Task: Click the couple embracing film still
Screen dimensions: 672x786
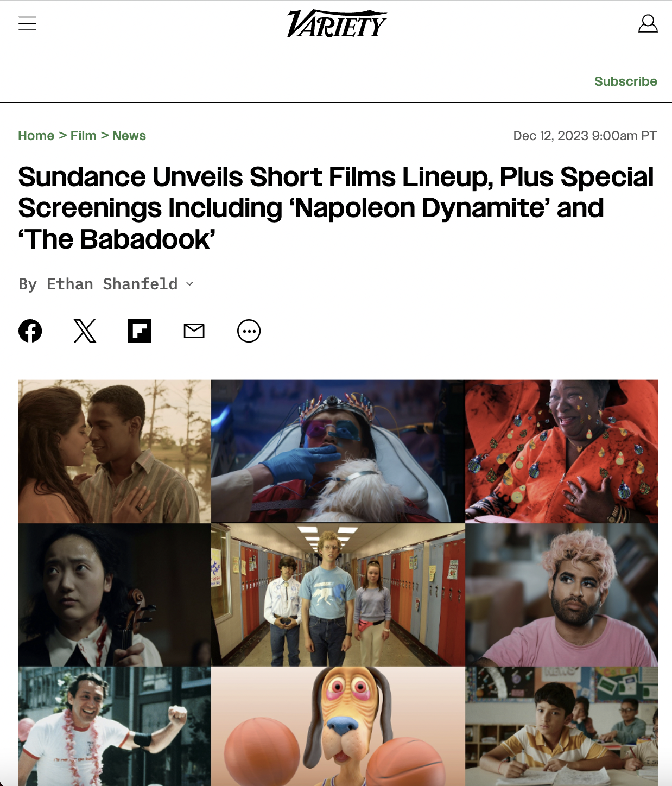Action: [x=115, y=451]
